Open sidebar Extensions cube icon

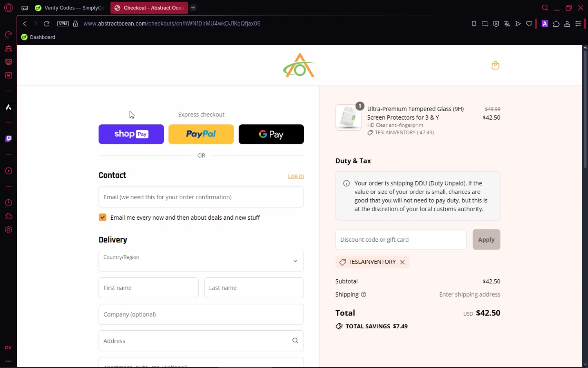8,216
